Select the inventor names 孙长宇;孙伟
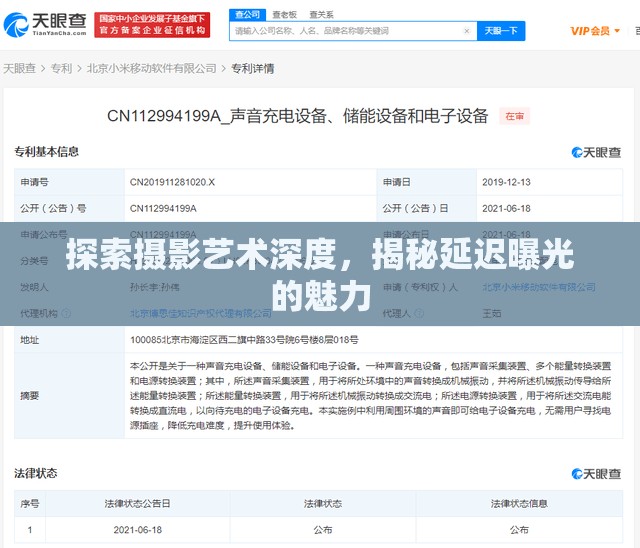Image resolution: width=640 pixels, height=548 pixels. click(x=155, y=287)
